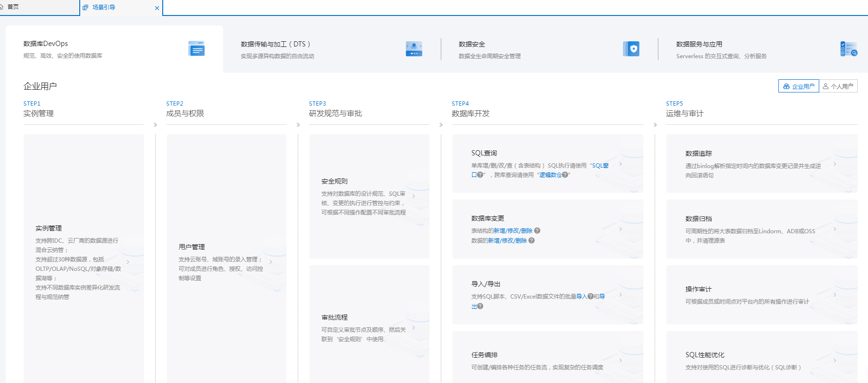Click the 首页 home tab icon
The height and width of the screenshot is (383, 868).
(1, 7)
